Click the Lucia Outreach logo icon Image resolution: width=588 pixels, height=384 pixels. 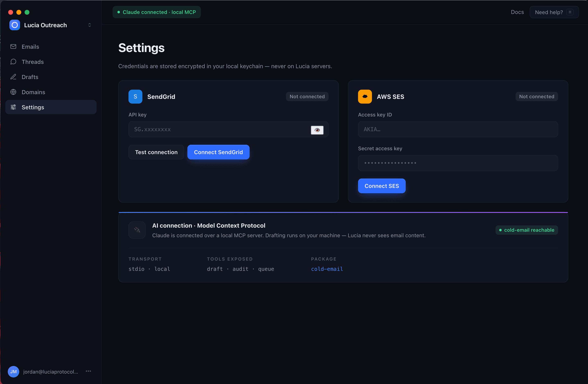tap(15, 25)
